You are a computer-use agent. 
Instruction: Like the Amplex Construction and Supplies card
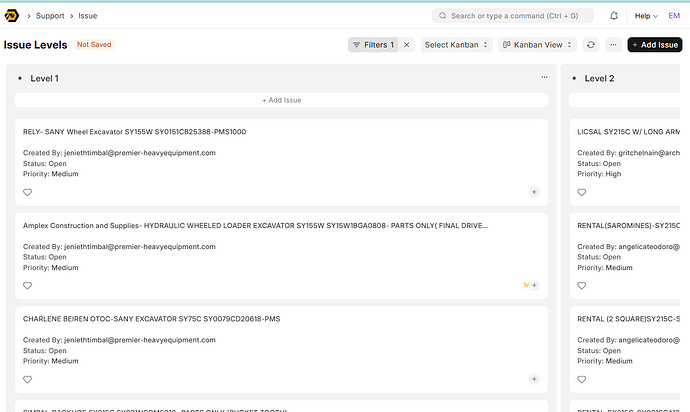[27, 286]
